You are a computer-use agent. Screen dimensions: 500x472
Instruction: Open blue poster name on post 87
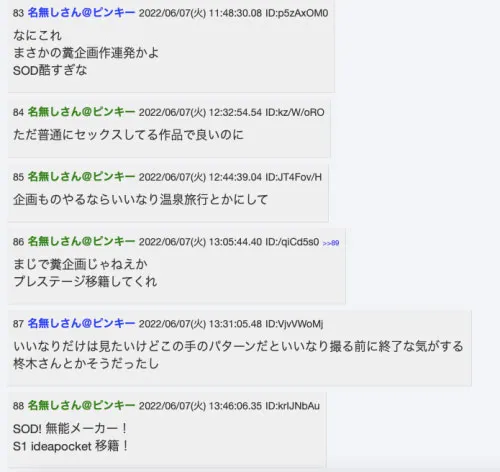click(x=81, y=323)
